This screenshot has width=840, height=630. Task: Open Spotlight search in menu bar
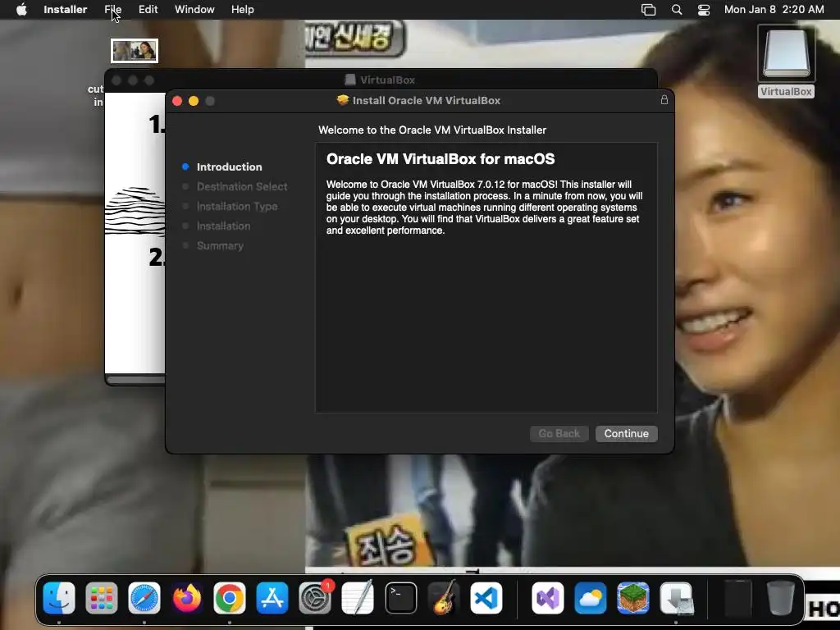[677, 10]
